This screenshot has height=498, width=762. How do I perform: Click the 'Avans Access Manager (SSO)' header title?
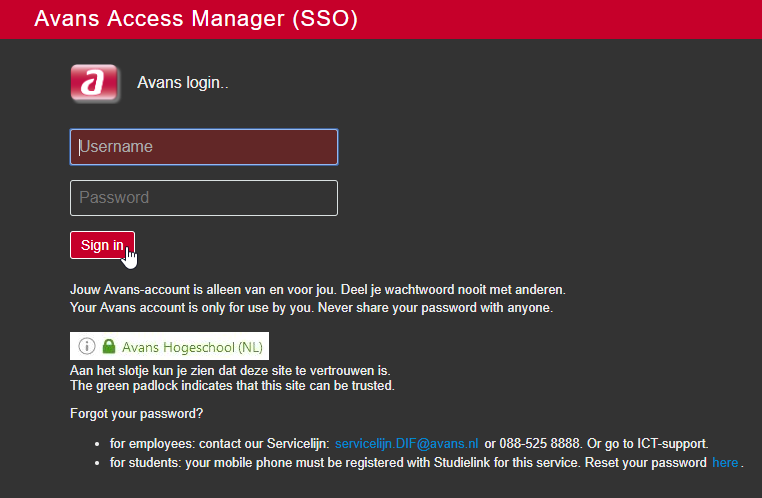[x=196, y=18]
